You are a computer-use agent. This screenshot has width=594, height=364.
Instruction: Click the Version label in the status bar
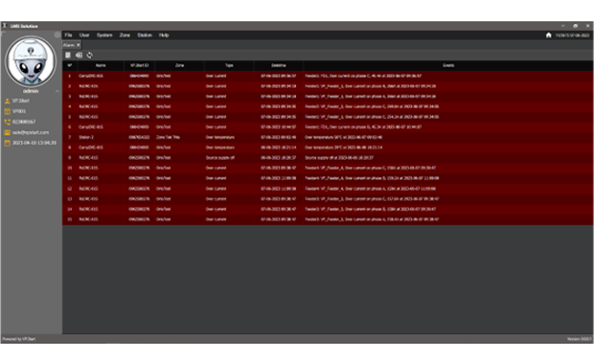pyautogui.click(x=579, y=339)
